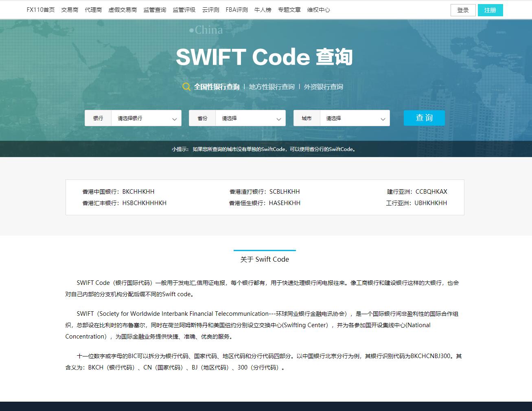
Task: Expand the 城市 dropdown arrow
Action: pyautogui.click(x=383, y=119)
